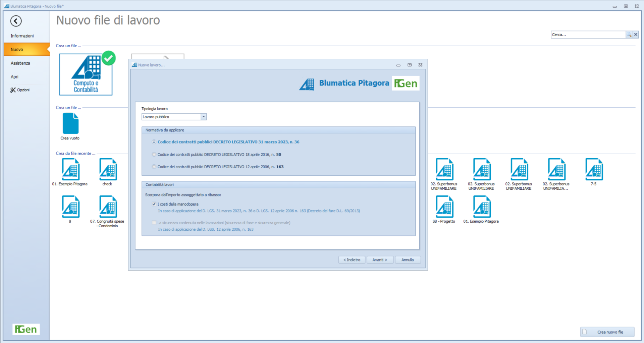This screenshot has height=343, width=644.
Task: Uncheck I costi della manodopera checkbox
Action: 154,204
